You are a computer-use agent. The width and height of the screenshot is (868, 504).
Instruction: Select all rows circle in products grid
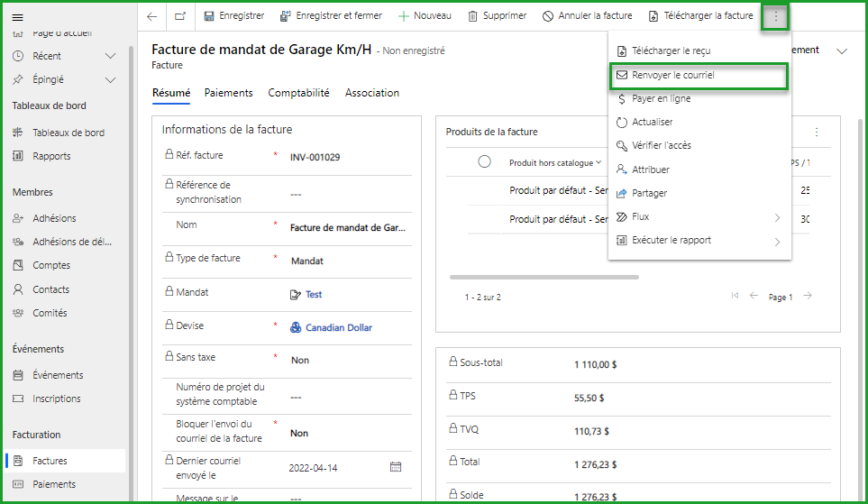(x=484, y=162)
